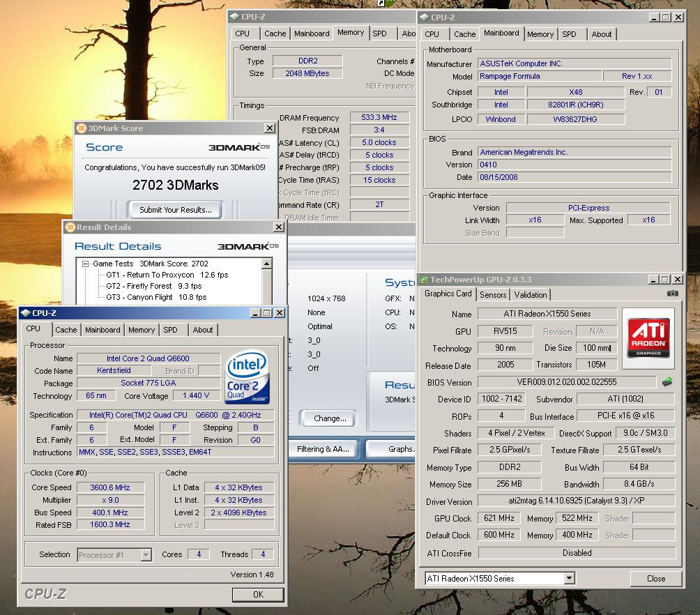Open SPD tab in Memory CPU-Z window
The height and width of the screenshot is (615, 700).
[379, 33]
